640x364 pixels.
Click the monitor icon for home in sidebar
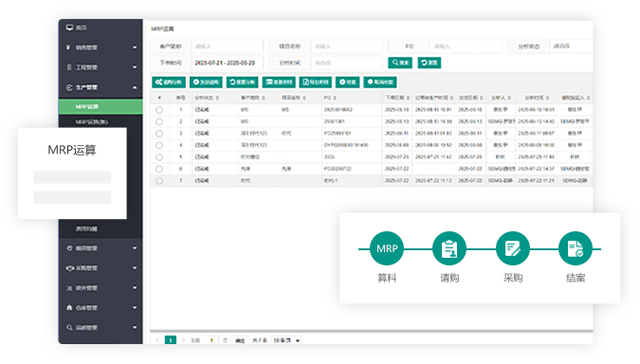[x=69, y=27]
